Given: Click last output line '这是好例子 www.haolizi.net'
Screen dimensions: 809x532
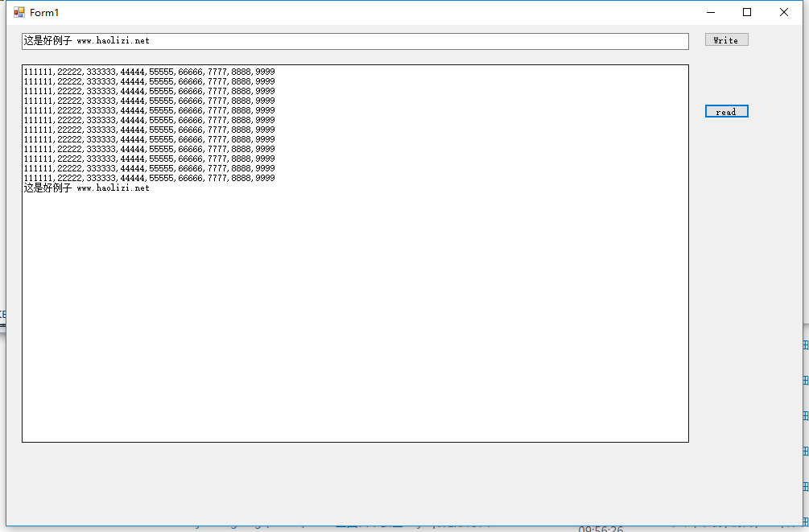Looking at the screenshot, I should click(87, 188).
